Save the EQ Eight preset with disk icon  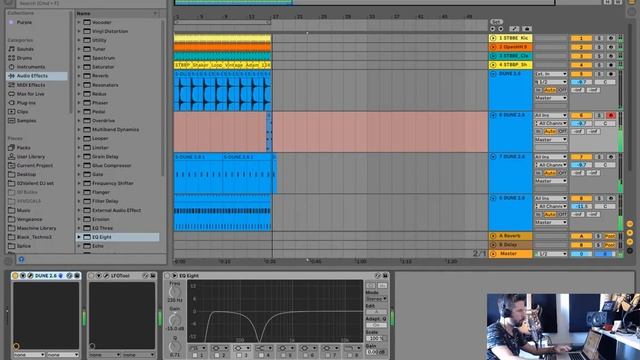click(384, 276)
